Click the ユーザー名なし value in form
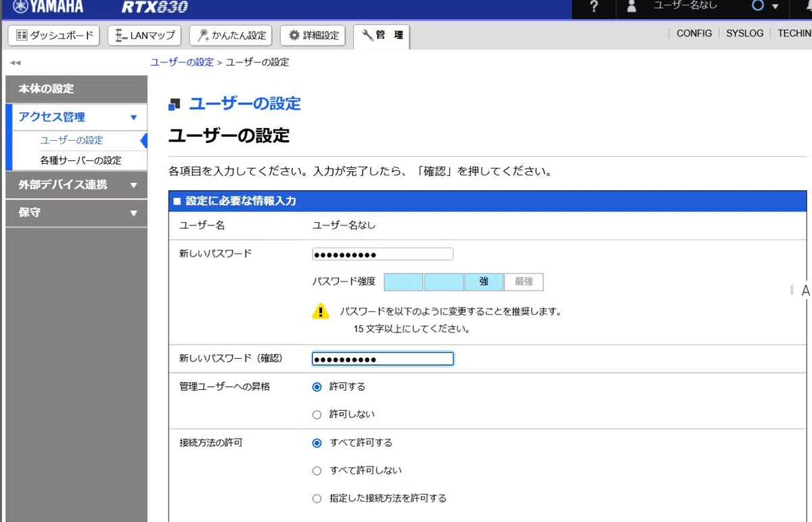The height and width of the screenshot is (522, 812). [x=344, y=225]
